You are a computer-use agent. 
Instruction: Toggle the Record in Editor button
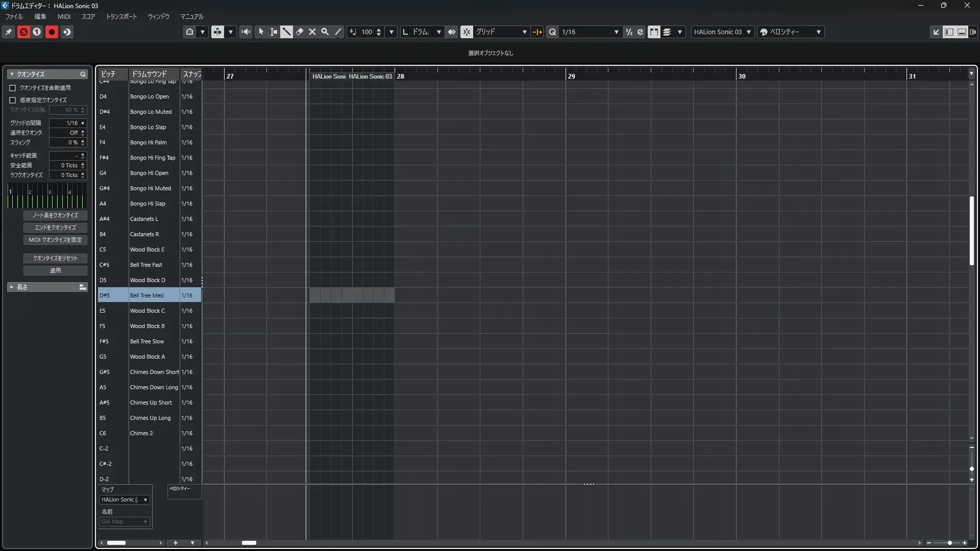(x=52, y=32)
